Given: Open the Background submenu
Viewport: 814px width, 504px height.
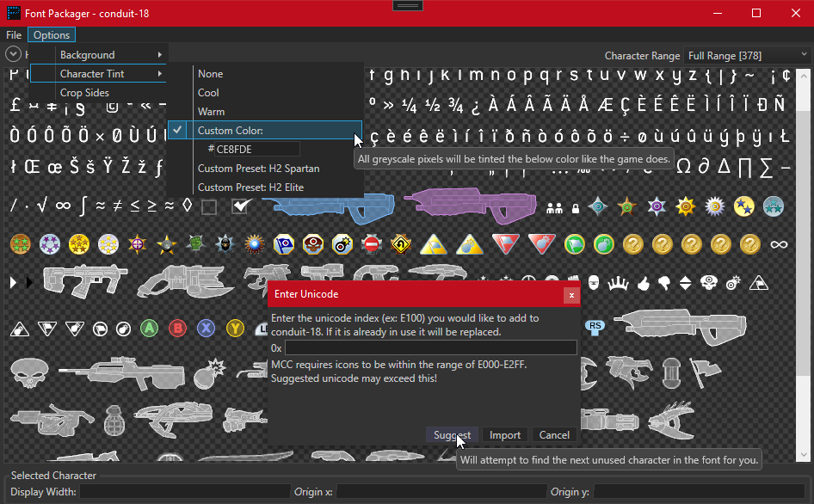Looking at the screenshot, I should coord(99,54).
